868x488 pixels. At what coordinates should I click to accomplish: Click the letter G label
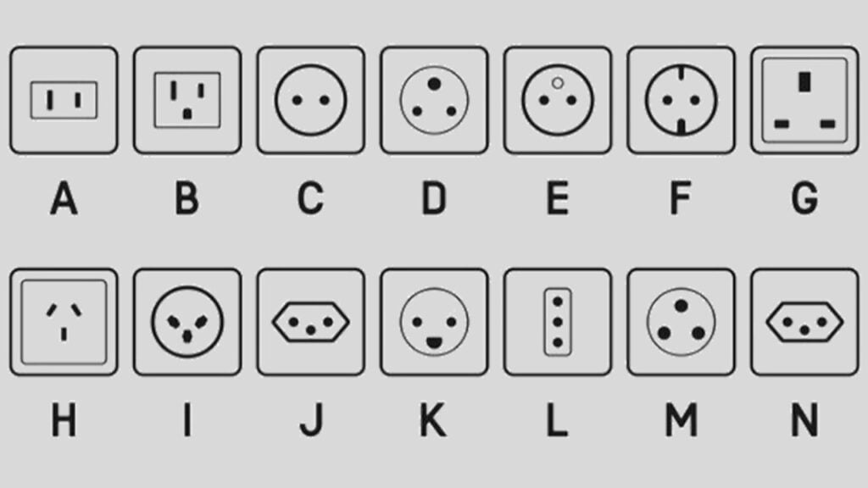[804, 198]
